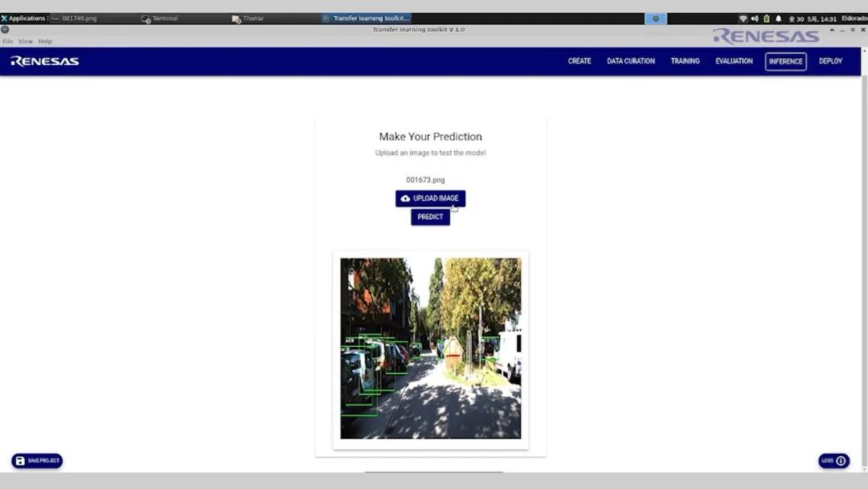Click the notification bell icon in tray

click(778, 18)
